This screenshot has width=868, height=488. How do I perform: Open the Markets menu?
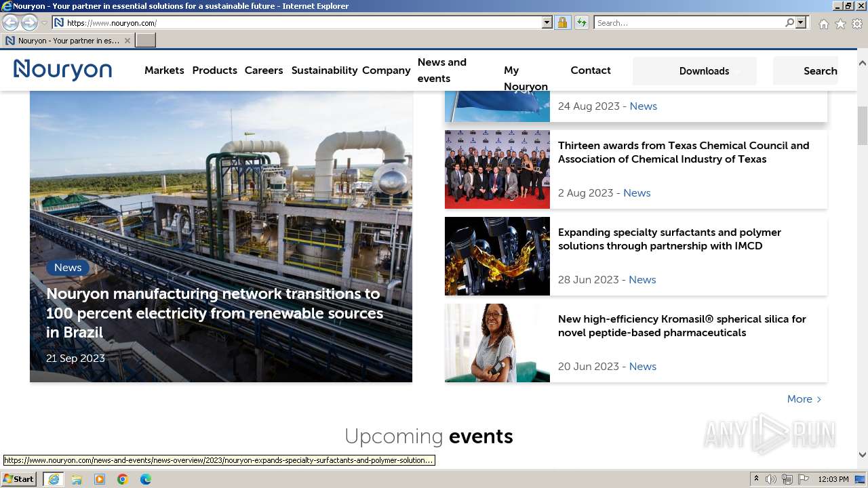(x=164, y=70)
